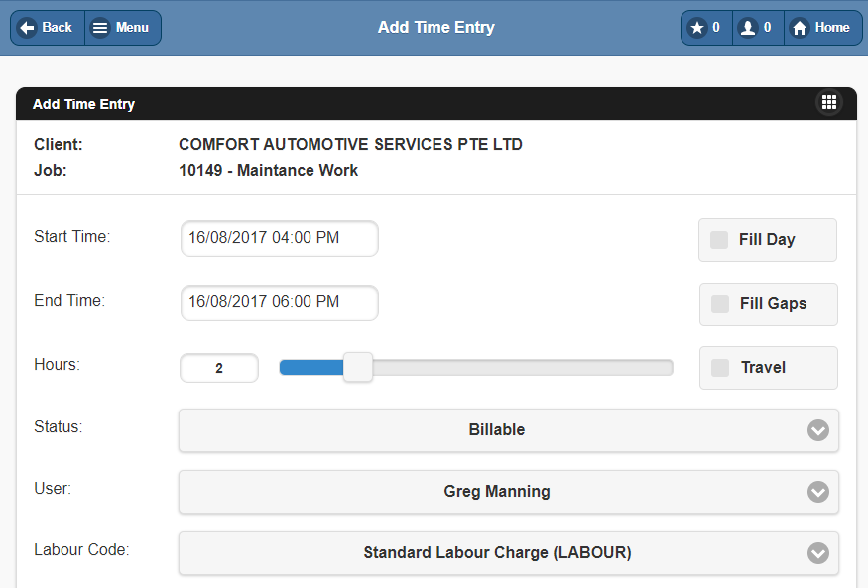Tick the Fill Gaps checkbox

point(720,304)
